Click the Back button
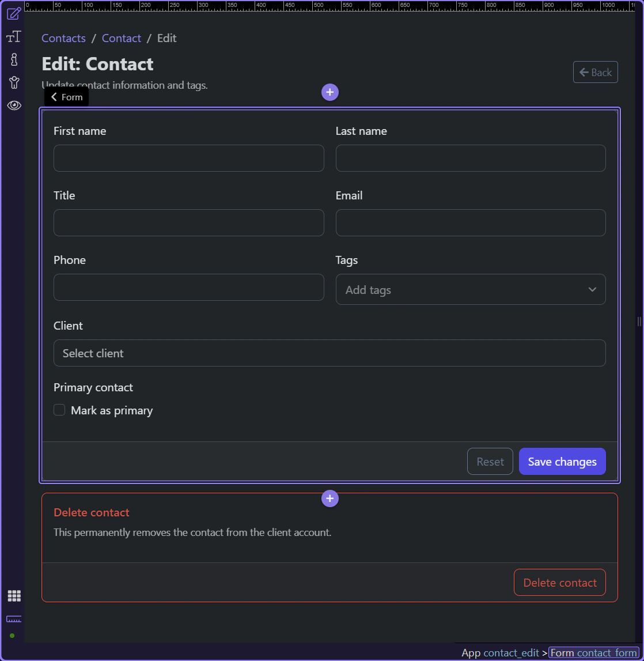This screenshot has width=644, height=661. coord(595,73)
